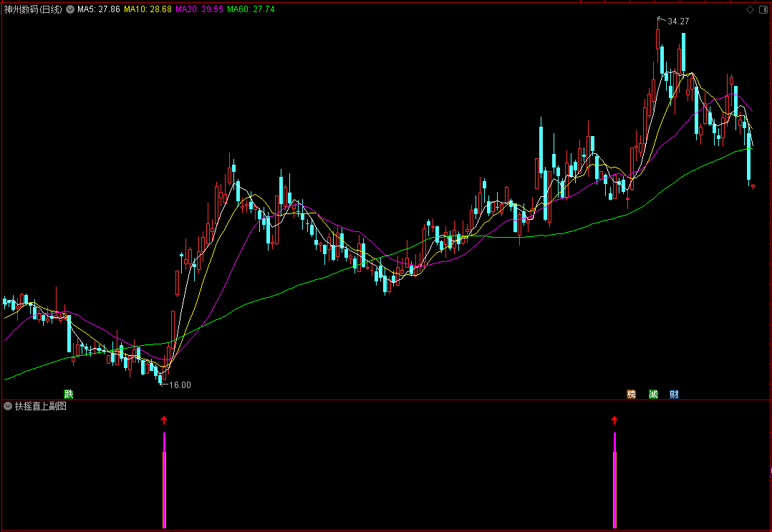Click the MA5: 27.86 indicator value
772x532 pixels.
click(x=99, y=9)
